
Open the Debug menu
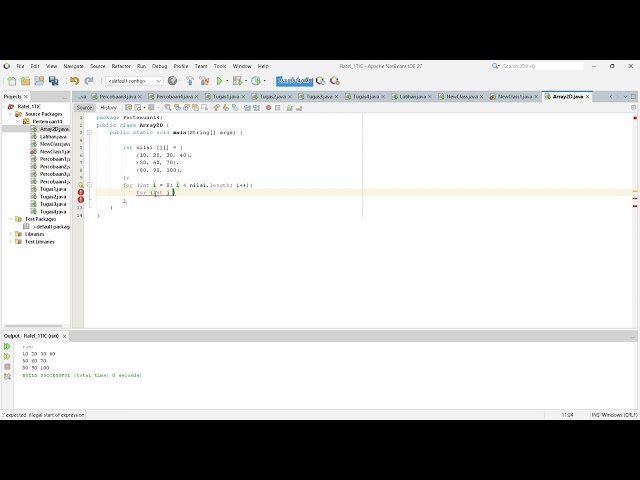(160, 66)
